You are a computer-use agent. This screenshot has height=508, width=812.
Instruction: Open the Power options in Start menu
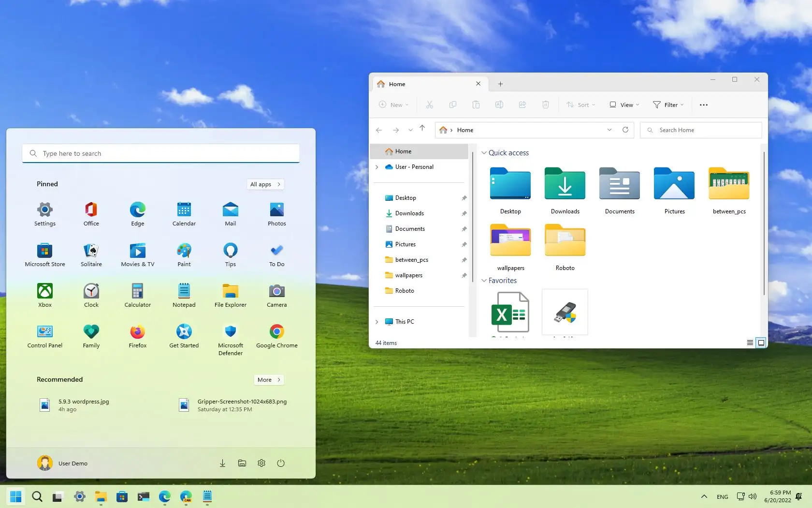[280, 463]
